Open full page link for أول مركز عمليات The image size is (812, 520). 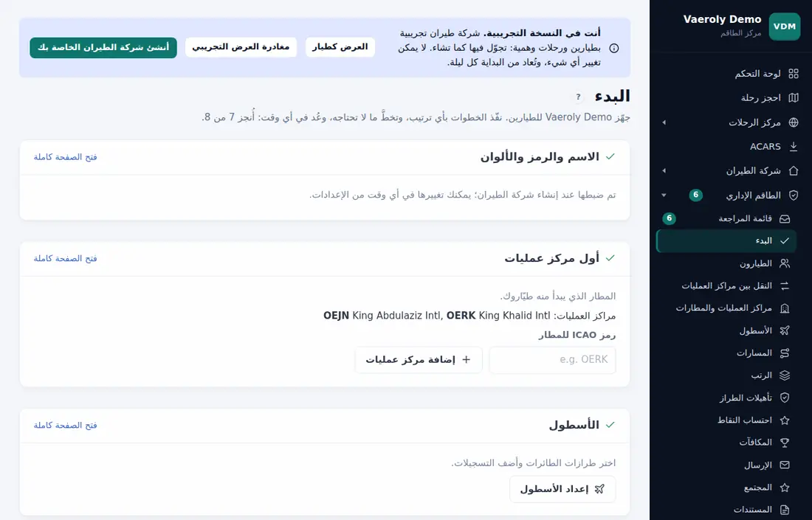click(65, 258)
